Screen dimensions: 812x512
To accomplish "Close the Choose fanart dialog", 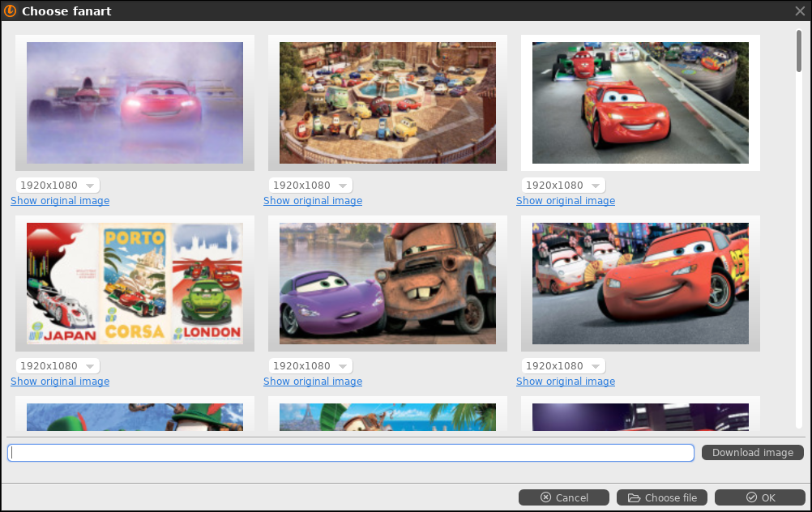I will 800,11.
